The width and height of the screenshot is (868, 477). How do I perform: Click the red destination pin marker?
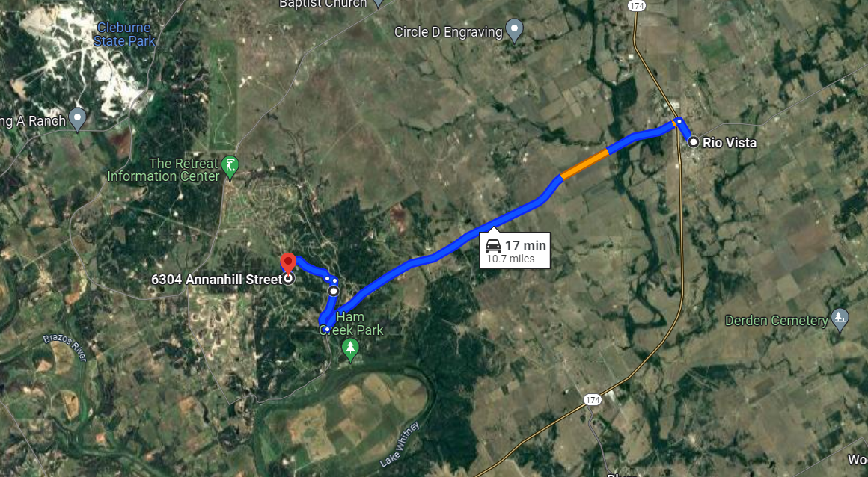(x=288, y=262)
